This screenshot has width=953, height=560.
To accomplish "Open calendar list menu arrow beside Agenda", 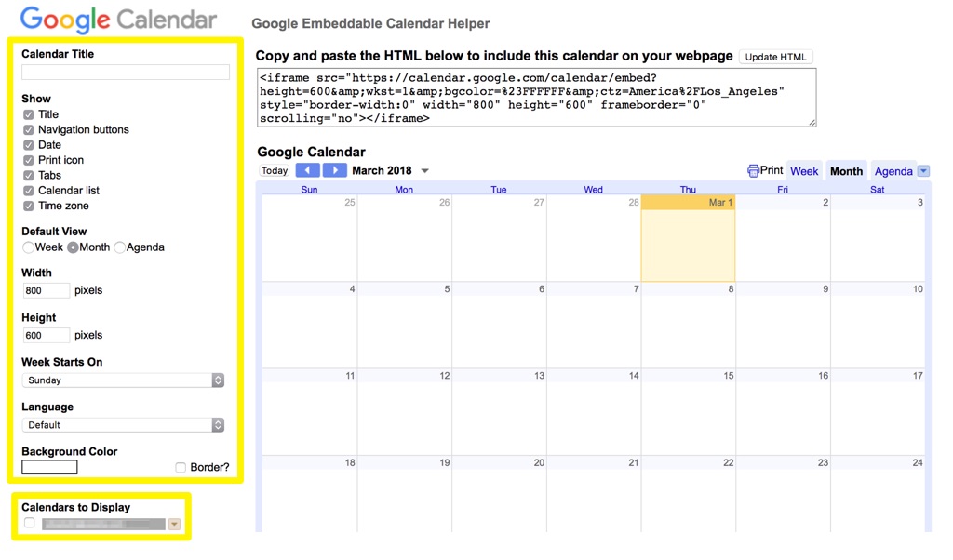I will point(923,171).
